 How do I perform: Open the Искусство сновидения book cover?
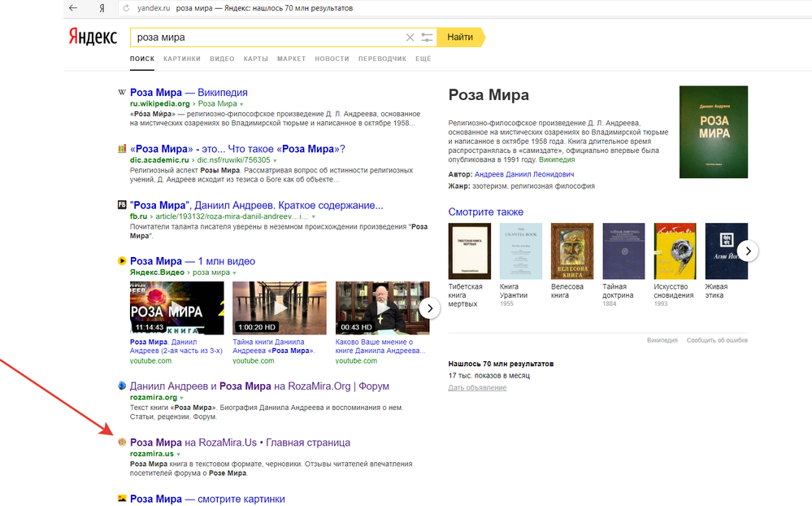(675, 251)
